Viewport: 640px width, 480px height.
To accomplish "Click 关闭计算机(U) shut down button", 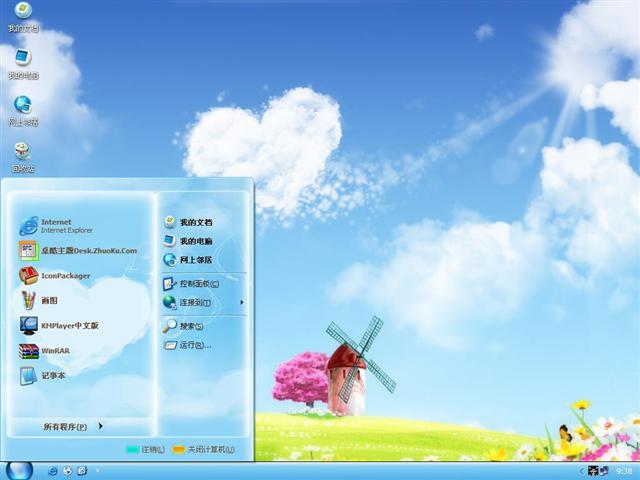I will pyautogui.click(x=204, y=450).
